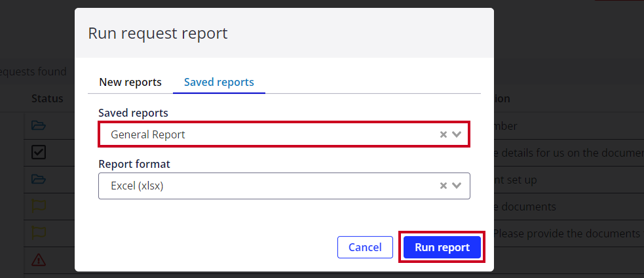Click the Status column header behind dialog
Screen dimensions: 644x278
47,99
